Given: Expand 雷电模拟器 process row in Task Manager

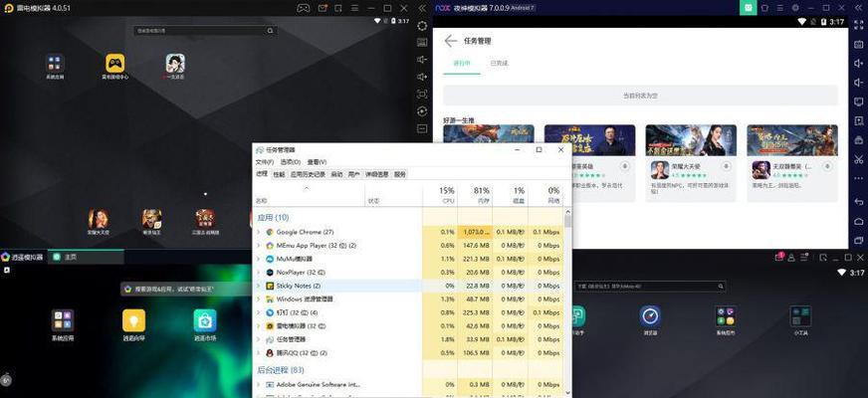Looking at the screenshot, I should point(259,326).
